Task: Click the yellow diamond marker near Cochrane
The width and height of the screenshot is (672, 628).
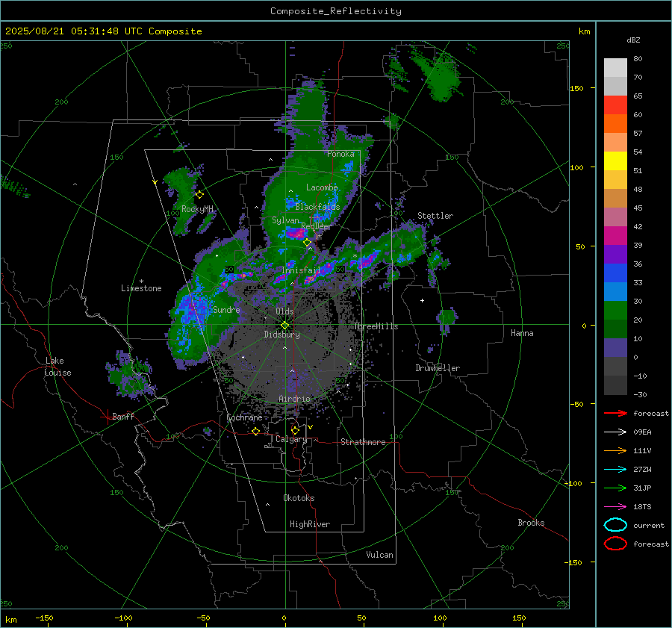Action: [256, 432]
